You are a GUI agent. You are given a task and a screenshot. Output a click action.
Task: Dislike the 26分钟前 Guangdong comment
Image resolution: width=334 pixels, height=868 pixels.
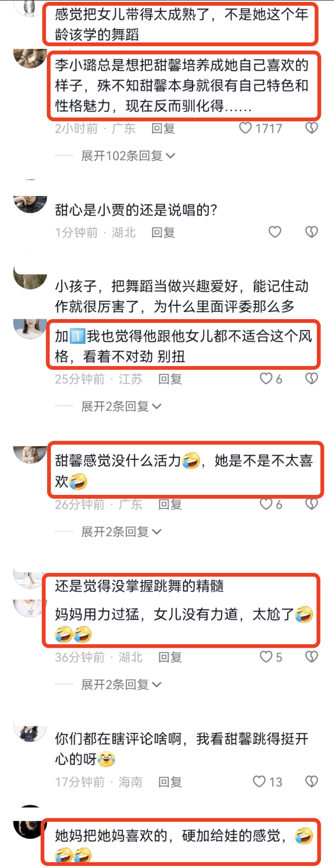pyautogui.click(x=311, y=504)
